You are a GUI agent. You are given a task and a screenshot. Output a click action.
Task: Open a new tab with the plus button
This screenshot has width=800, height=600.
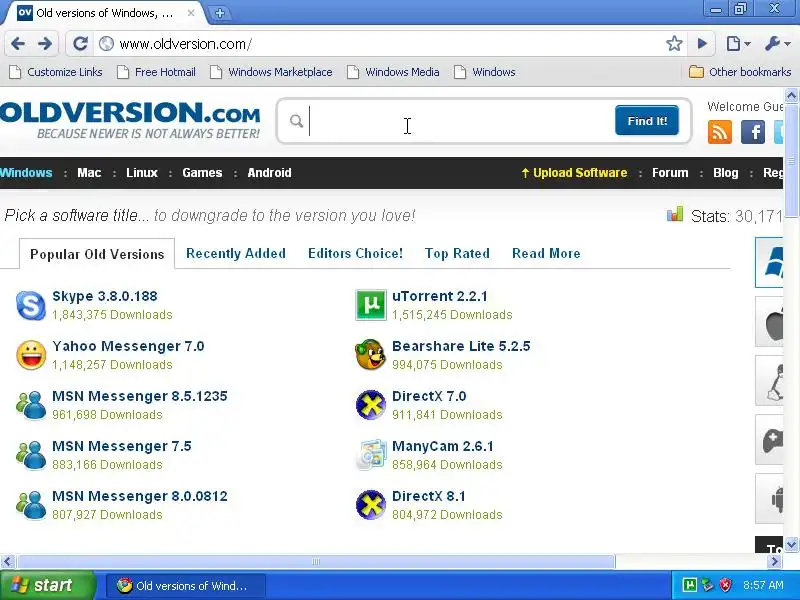coord(220,13)
